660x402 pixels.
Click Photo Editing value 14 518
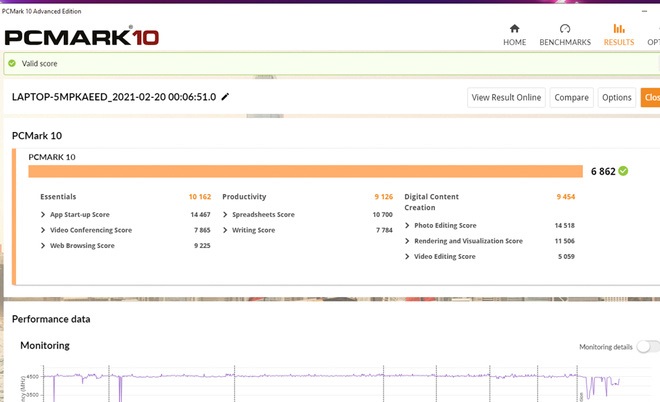coord(564,226)
